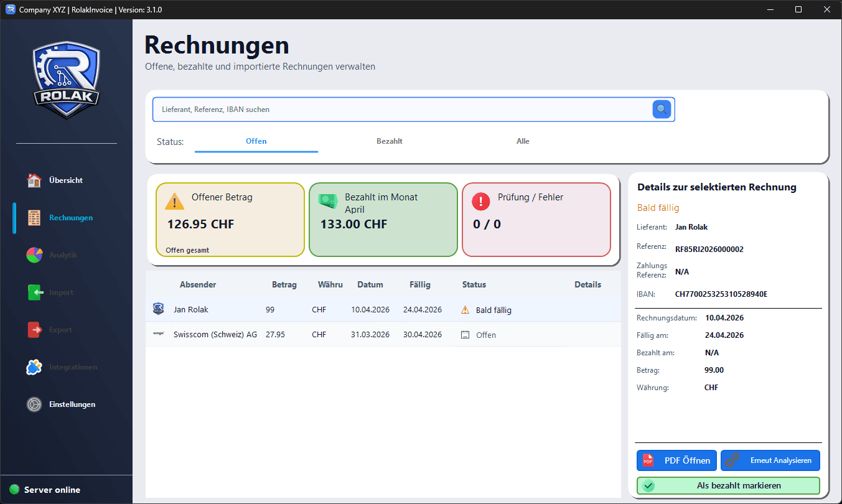Click reference RF85RI2026000002 in details

click(x=709, y=250)
